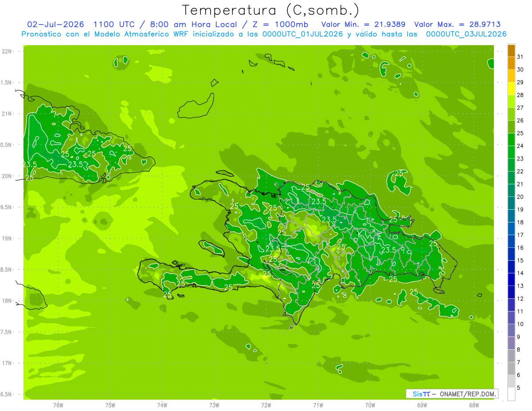Pick the orange swatch above legend value 31

click(511, 51)
